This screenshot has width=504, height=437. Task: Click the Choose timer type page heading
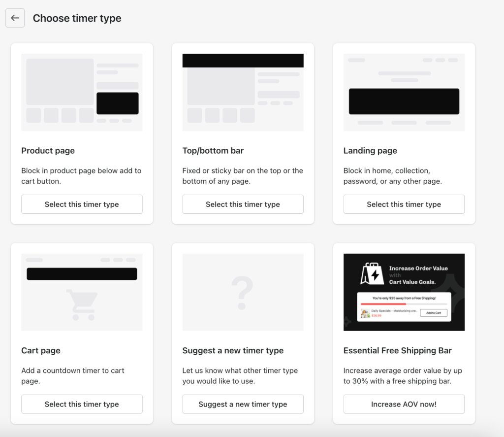pos(77,18)
